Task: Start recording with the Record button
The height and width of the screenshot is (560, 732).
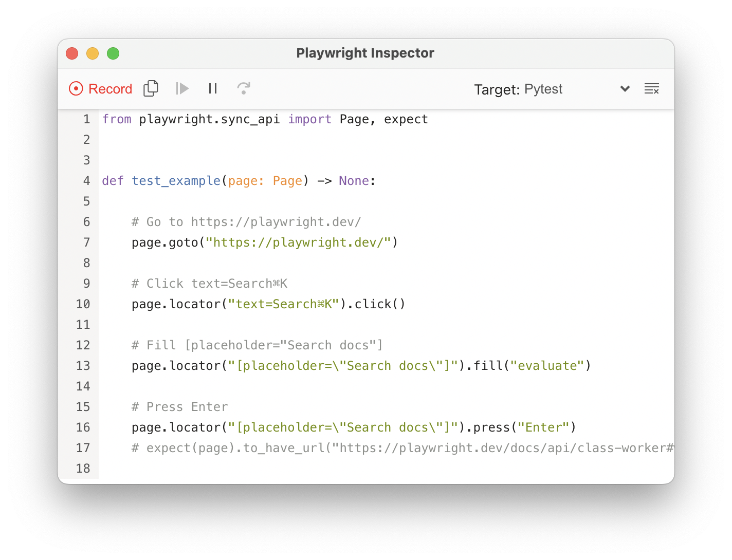Action: tap(100, 88)
